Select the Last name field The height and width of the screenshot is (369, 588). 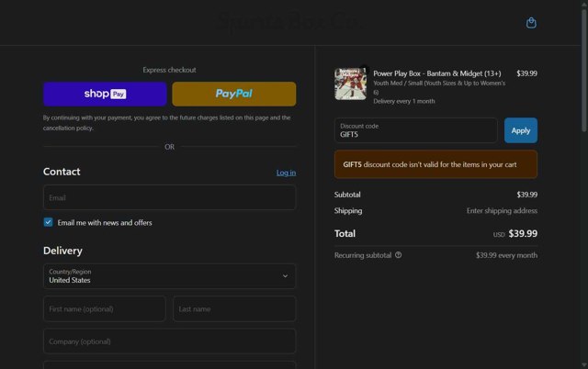click(x=234, y=309)
